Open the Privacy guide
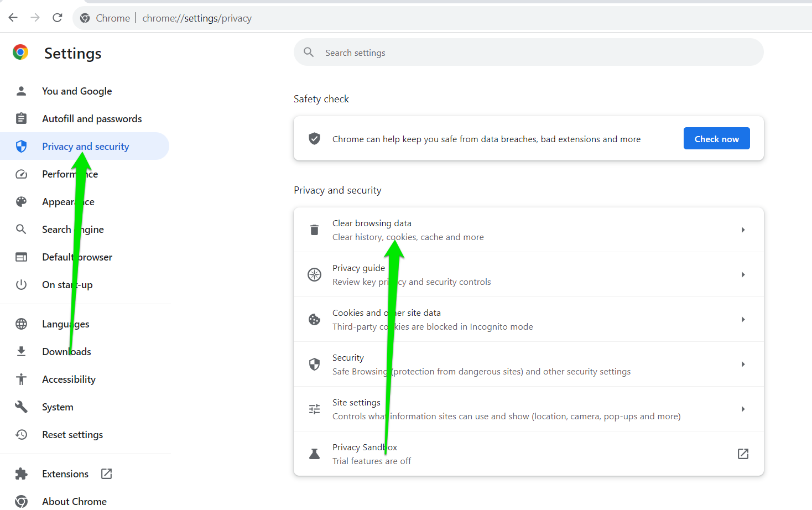This screenshot has height=510, width=812. tap(529, 275)
